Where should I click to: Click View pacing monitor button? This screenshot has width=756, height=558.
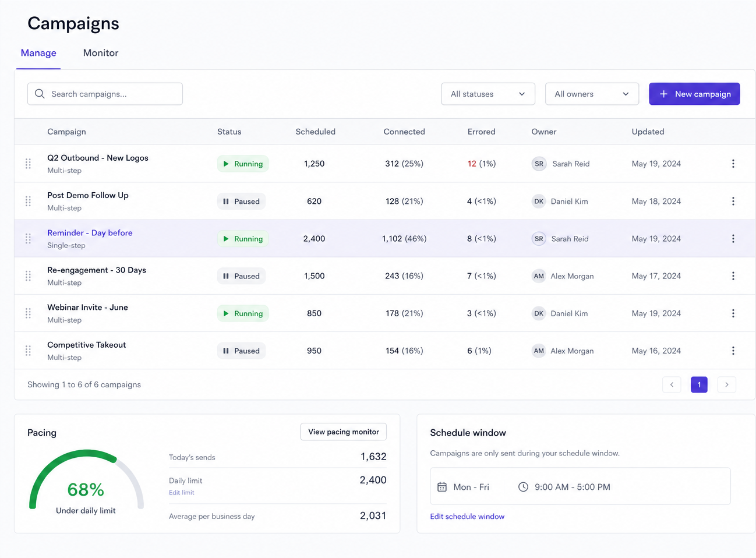click(344, 432)
